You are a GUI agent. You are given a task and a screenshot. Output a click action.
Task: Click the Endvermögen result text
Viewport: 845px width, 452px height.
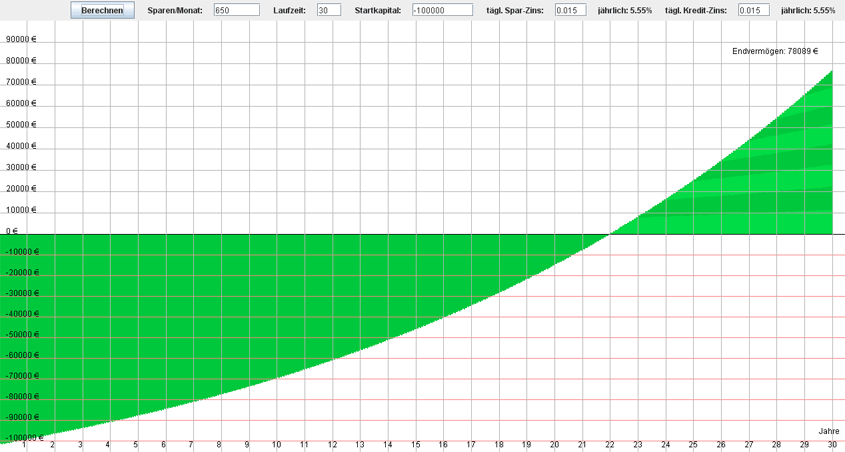[x=775, y=50]
